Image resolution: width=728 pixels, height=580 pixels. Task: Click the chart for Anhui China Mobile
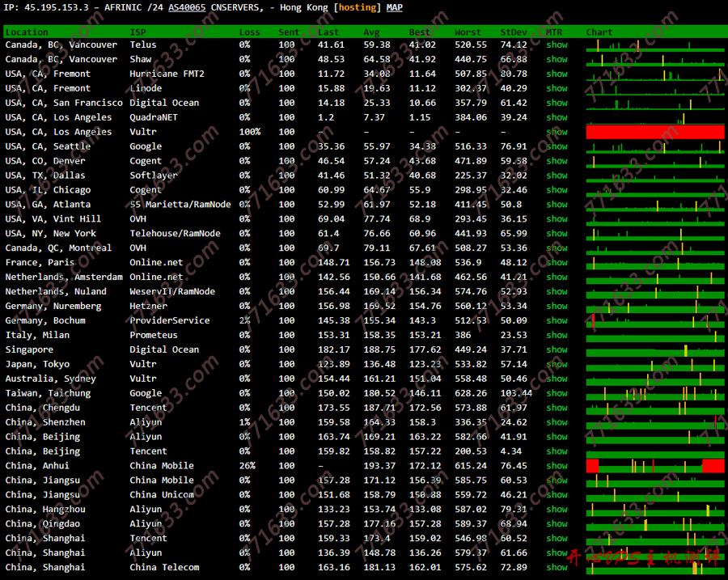(x=655, y=466)
